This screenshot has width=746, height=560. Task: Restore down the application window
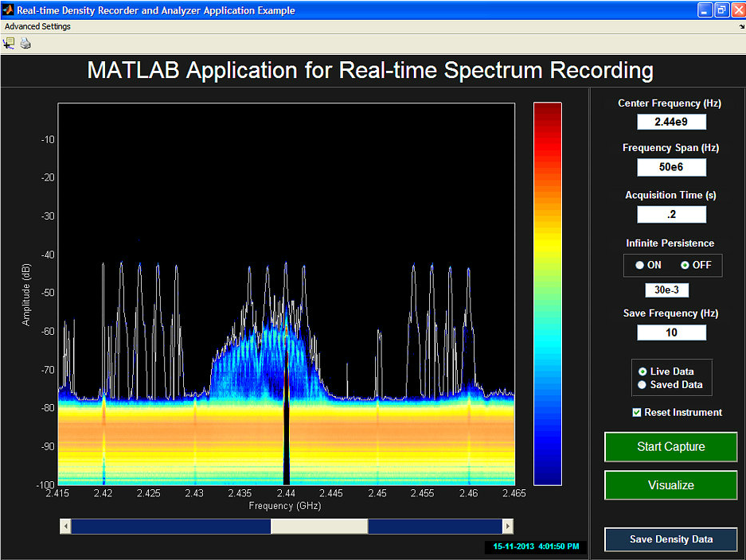[x=721, y=10]
